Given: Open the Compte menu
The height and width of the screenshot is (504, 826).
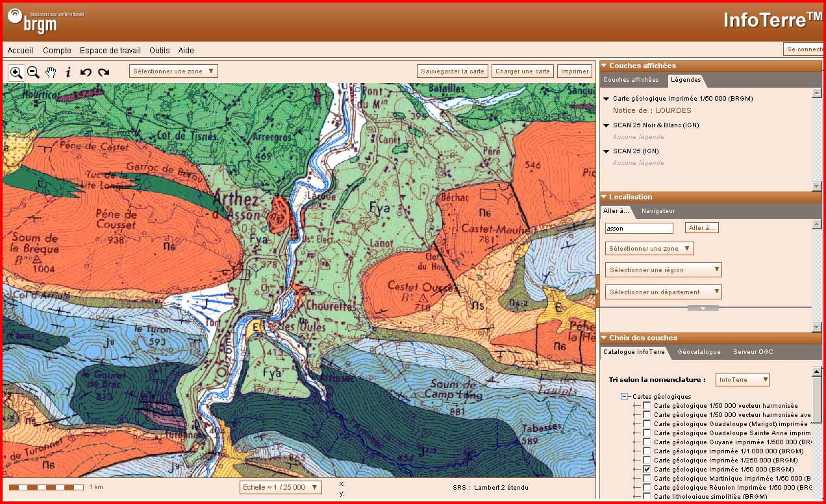Looking at the screenshot, I should point(57,51).
